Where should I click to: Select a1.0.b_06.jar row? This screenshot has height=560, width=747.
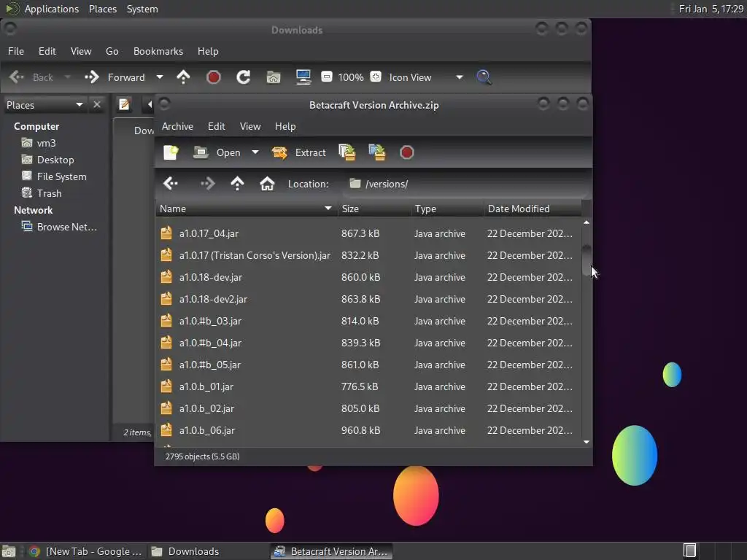(368, 430)
